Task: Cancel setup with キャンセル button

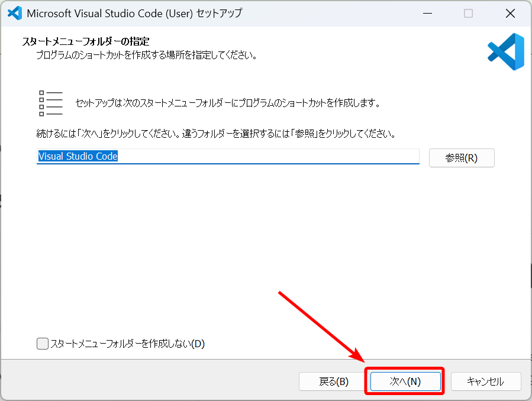Action: (485, 381)
